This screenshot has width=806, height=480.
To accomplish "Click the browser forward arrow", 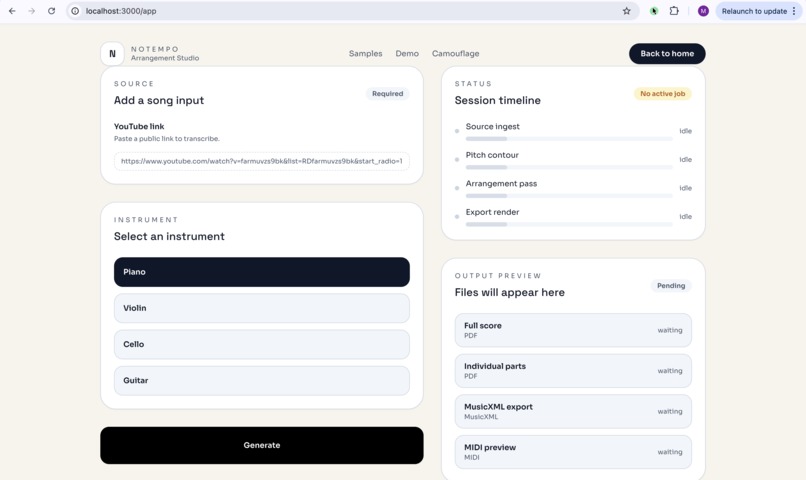I will (32, 11).
